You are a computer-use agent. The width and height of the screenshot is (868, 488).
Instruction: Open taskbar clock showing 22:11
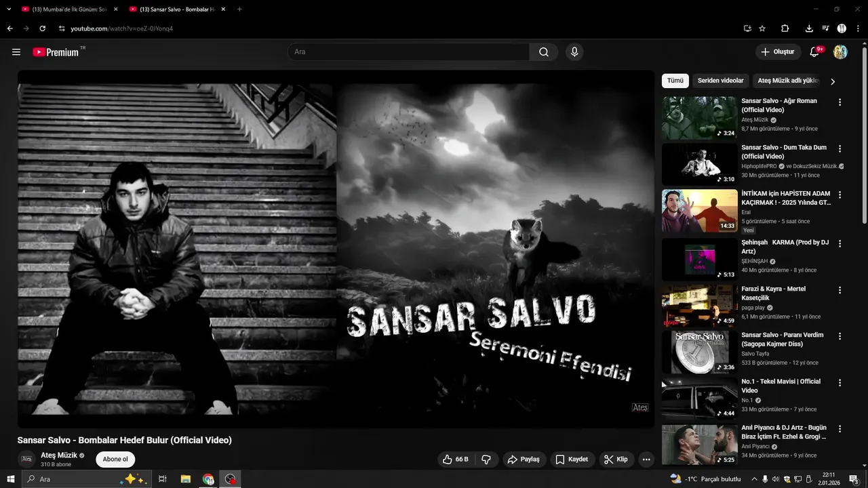point(828,479)
